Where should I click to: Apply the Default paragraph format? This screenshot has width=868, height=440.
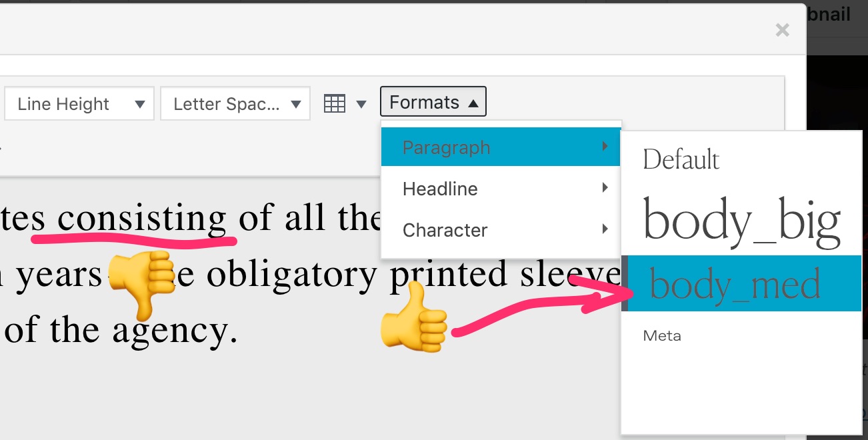[x=681, y=160]
